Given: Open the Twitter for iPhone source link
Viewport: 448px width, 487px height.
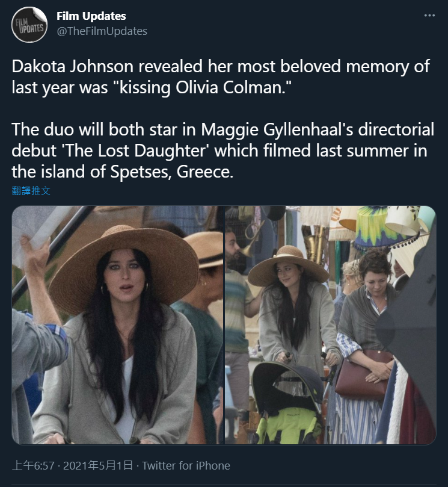Looking at the screenshot, I should [x=186, y=465].
